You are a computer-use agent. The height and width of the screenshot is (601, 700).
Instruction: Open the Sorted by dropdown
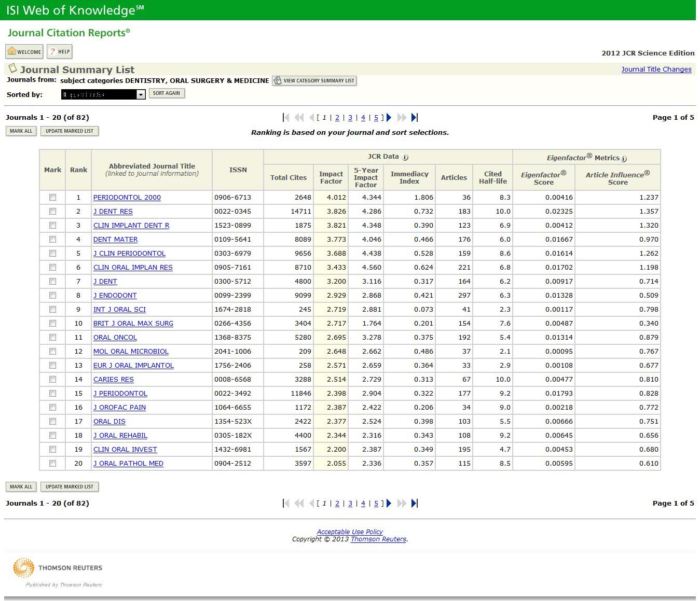[x=103, y=94]
